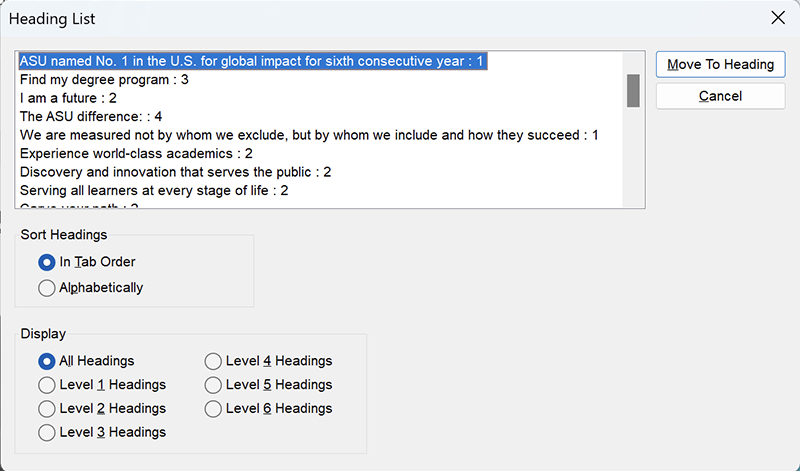Select the All Headings display option
Screen dimensions: 800x471
(86, 361)
